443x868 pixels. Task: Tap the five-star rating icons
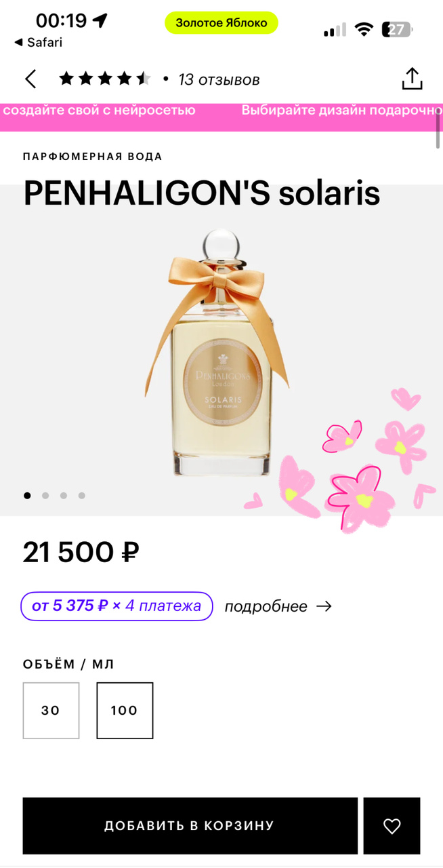105,79
